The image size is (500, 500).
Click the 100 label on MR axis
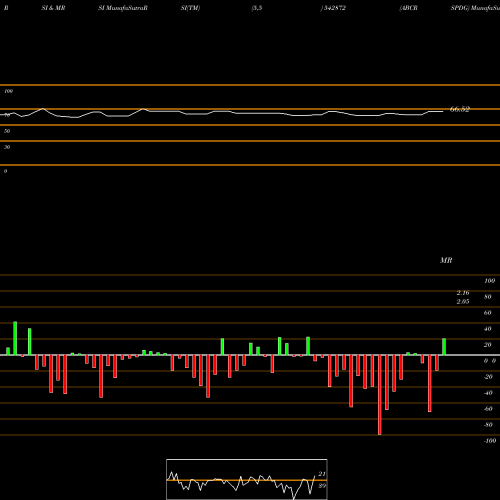(x=489, y=281)
